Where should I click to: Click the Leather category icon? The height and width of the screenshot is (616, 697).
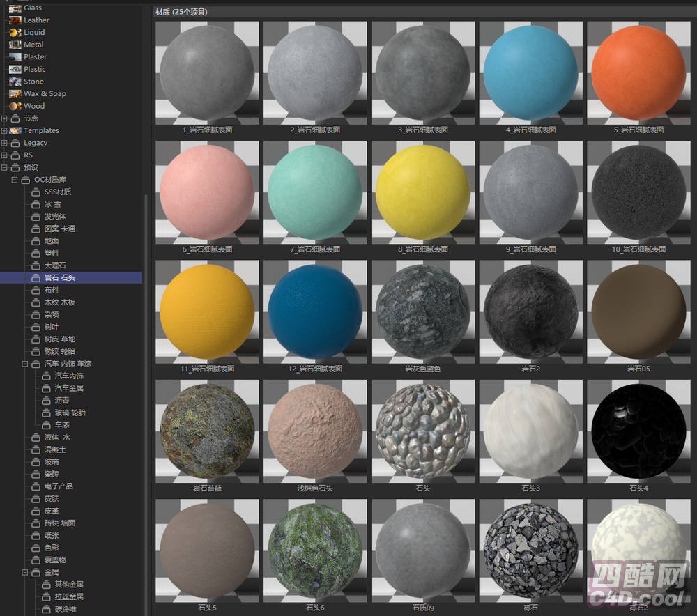click(x=15, y=20)
